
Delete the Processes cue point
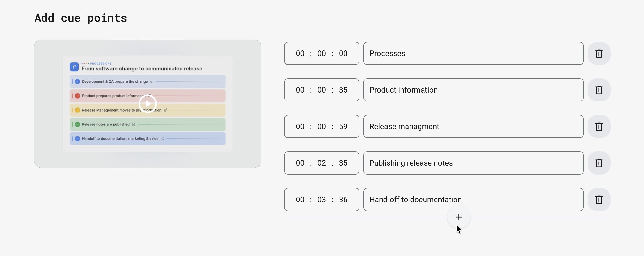click(599, 53)
